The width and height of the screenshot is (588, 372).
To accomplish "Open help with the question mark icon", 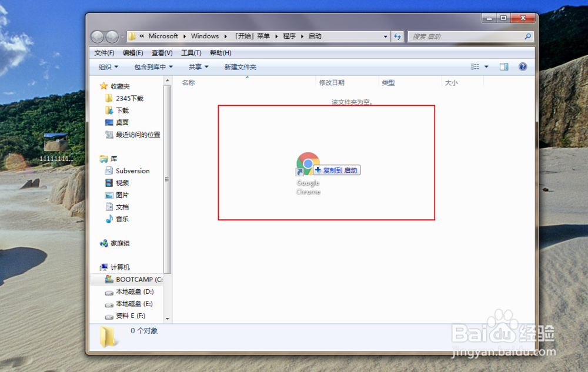I will tap(523, 66).
